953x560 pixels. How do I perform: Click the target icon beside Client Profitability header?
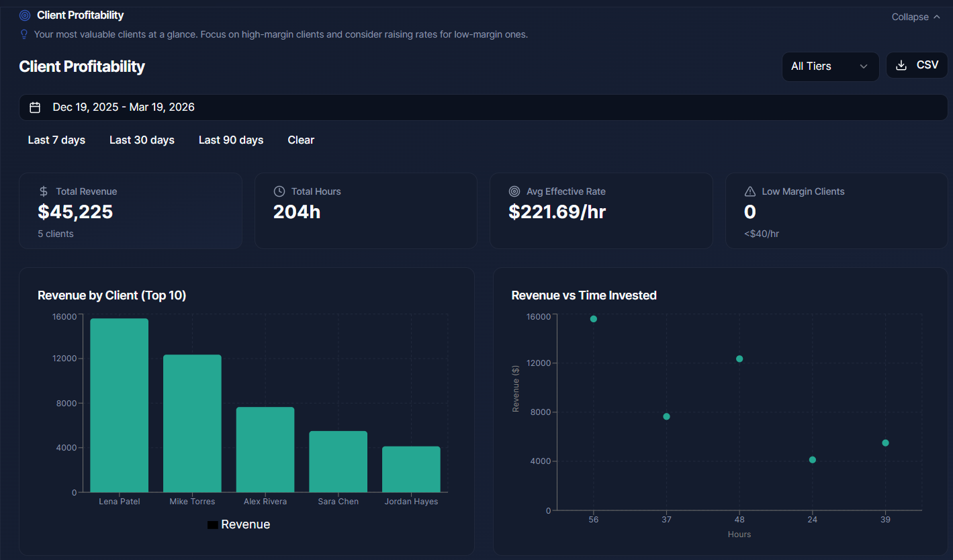25,15
